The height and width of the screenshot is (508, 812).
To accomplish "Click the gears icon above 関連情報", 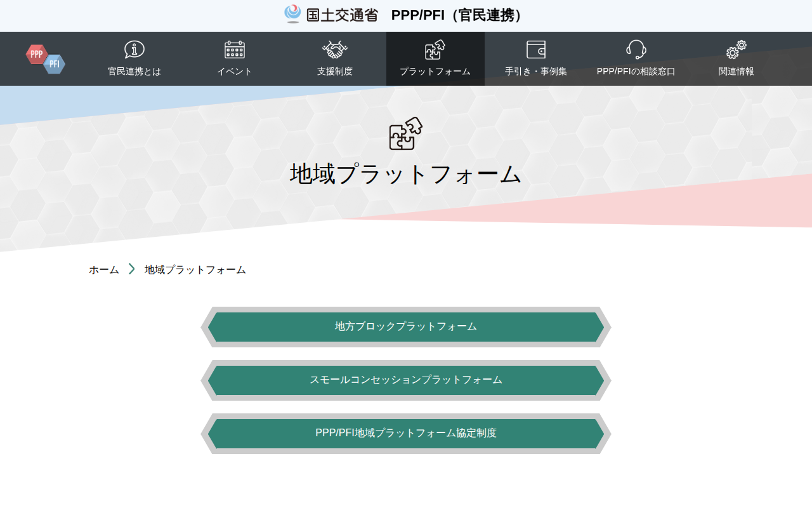I will click(737, 50).
